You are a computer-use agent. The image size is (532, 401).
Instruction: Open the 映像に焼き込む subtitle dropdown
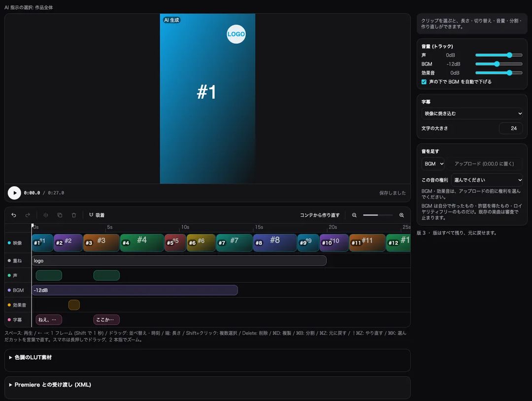[x=471, y=114]
